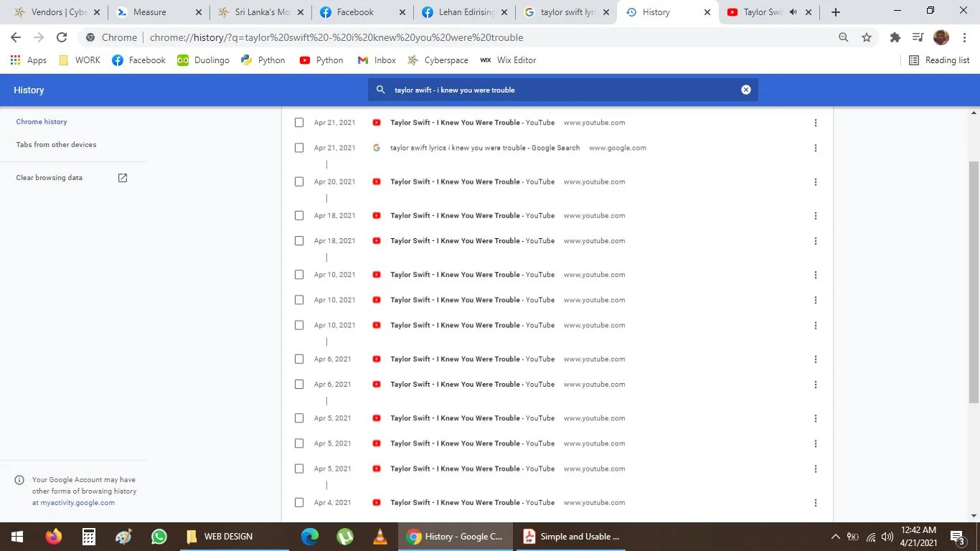Switch to the Measure tab
This screenshot has width=980, height=551.
coord(159,12)
